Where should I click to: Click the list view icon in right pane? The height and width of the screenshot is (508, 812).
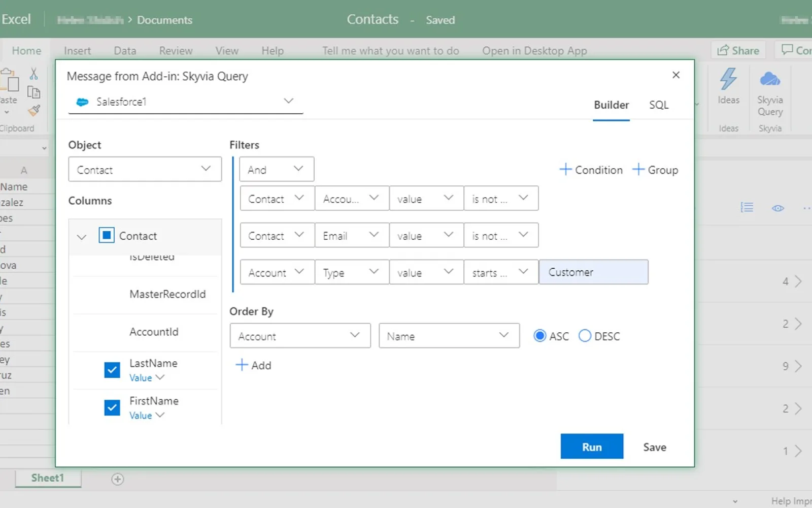pos(747,207)
